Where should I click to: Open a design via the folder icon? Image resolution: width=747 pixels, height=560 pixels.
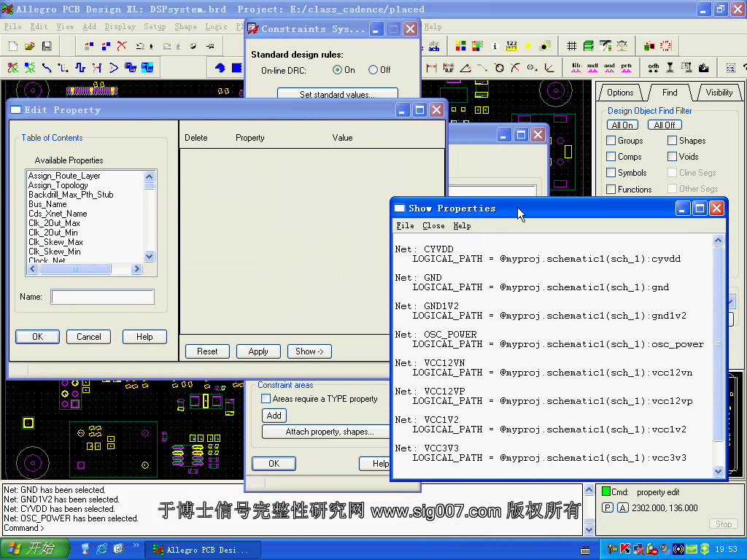coord(30,46)
